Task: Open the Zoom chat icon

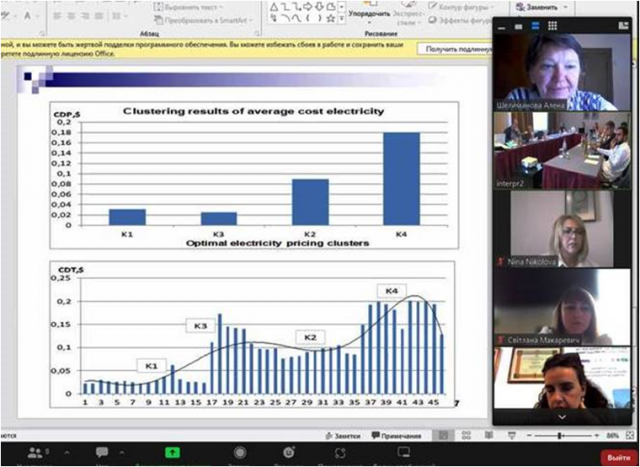Action: point(102,452)
